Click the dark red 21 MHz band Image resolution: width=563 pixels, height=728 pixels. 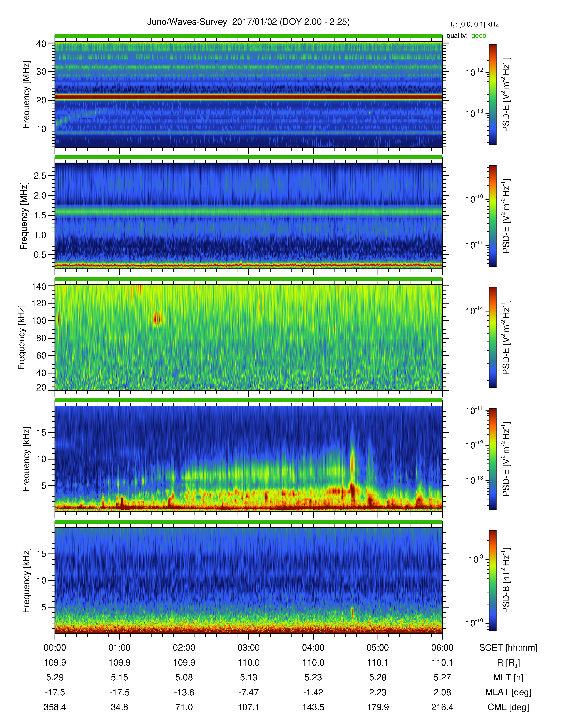pos(248,97)
